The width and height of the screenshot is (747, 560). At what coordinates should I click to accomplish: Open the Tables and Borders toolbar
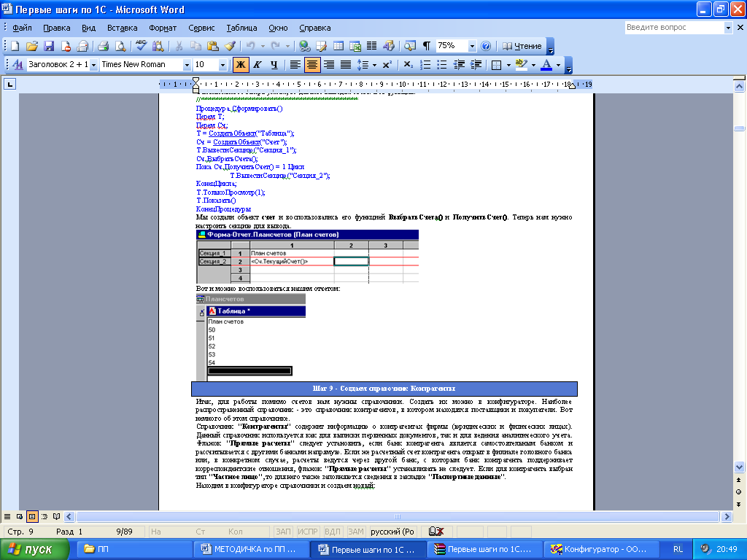point(322,46)
